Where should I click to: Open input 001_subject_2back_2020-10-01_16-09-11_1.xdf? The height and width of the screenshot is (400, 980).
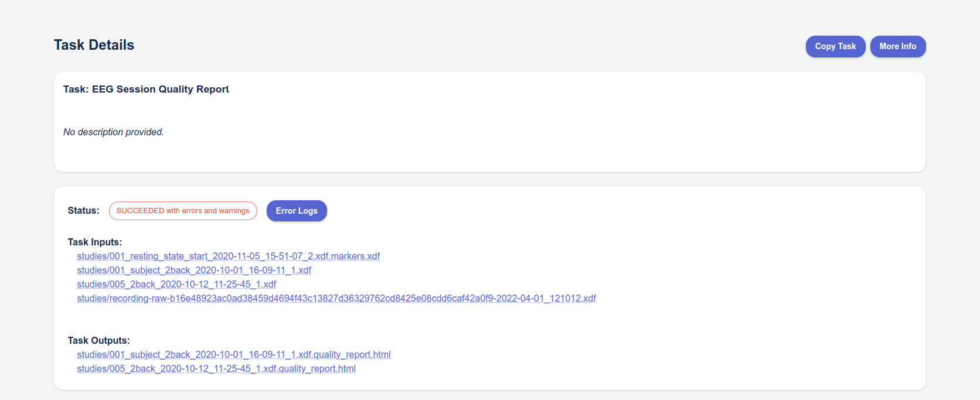click(194, 270)
